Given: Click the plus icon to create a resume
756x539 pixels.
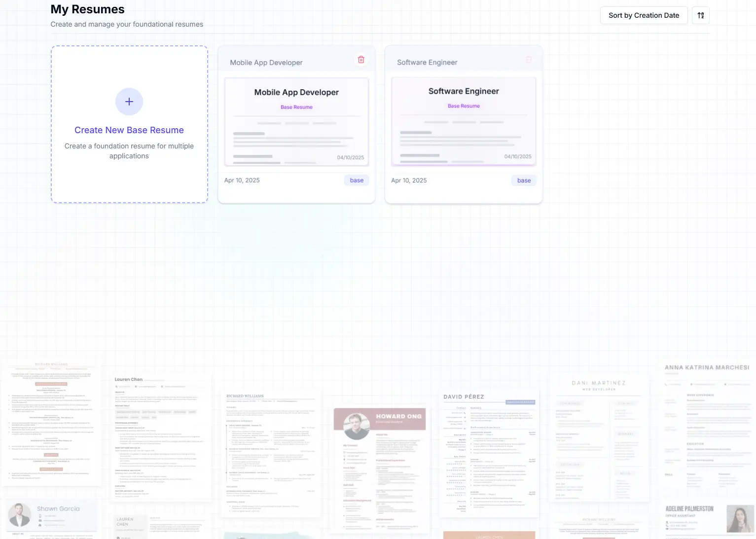Looking at the screenshot, I should click(x=129, y=102).
